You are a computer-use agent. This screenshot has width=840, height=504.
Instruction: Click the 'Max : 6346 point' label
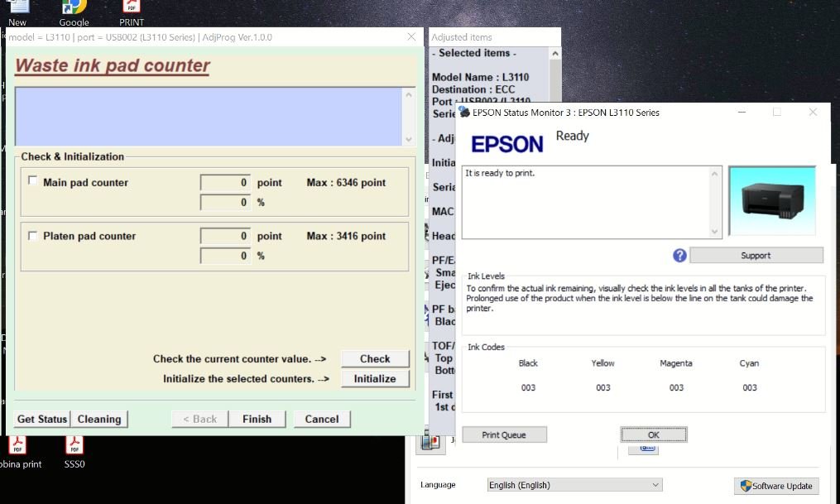pyautogui.click(x=346, y=182)
